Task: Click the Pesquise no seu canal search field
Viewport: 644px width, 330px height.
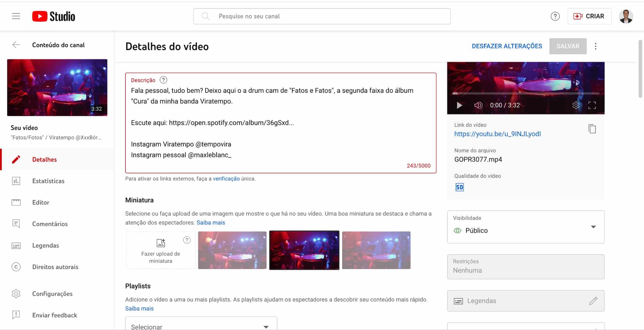Action: [x=322, y=16]
